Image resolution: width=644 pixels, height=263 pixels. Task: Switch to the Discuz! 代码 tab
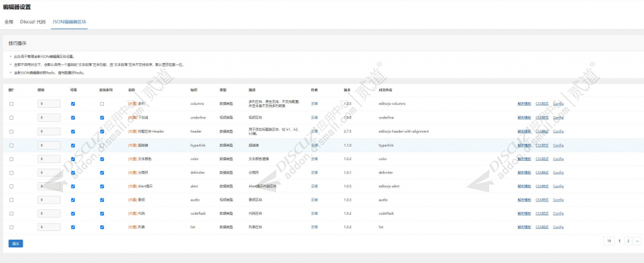[33, 22]
